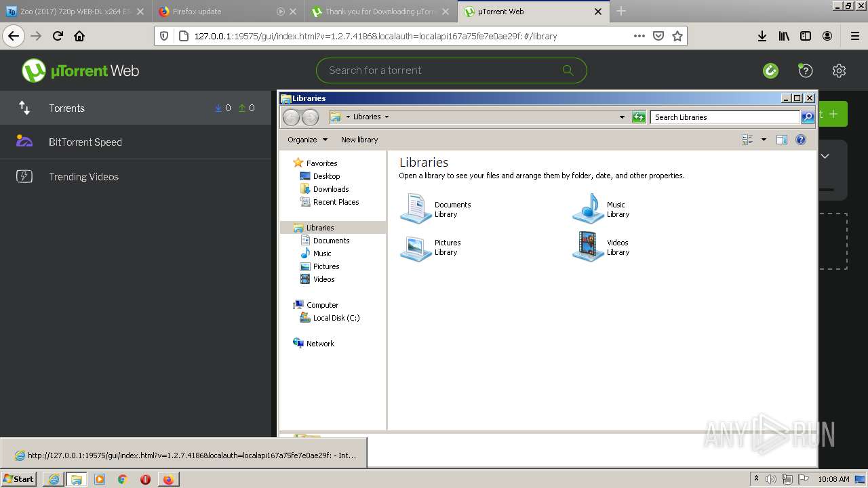Select Desktop under Favorites
The width and height of the screenshot is (868, 488).
326,176
